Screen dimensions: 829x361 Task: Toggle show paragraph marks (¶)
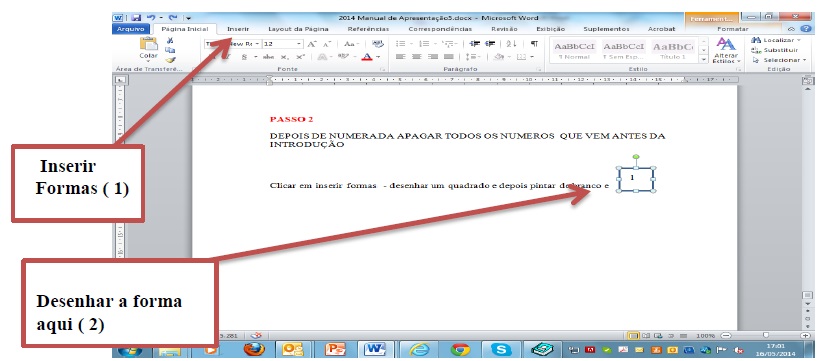click(534, 44)
